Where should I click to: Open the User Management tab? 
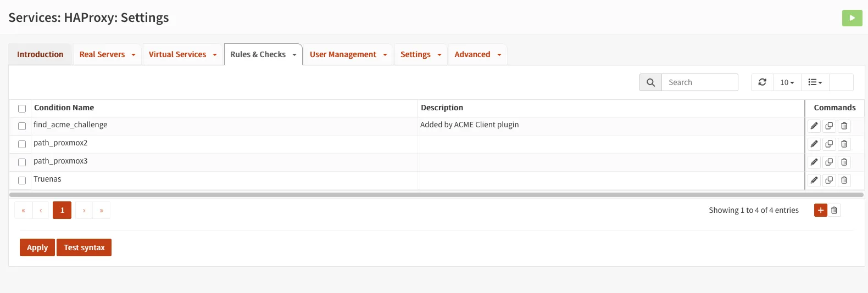343,54
